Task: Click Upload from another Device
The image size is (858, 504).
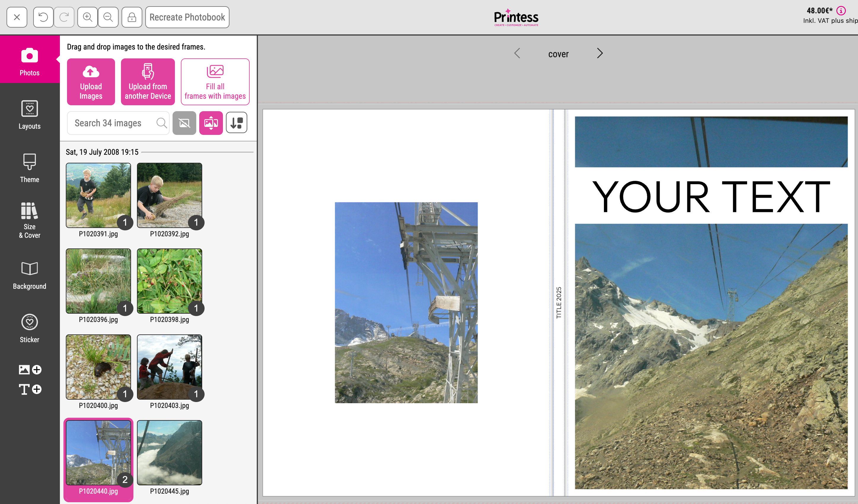Action: pos(148,82)
